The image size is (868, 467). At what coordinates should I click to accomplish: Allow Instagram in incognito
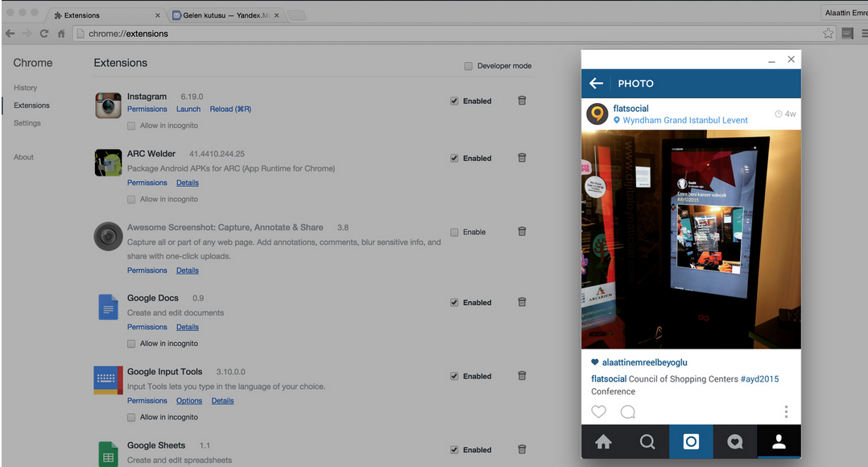(x=131, y=126)
